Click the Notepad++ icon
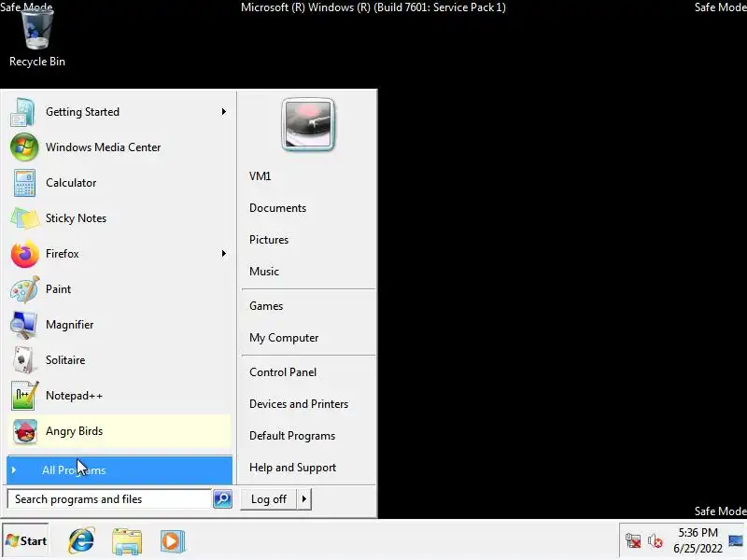This screenshot has width=747, height=560. 24,396
